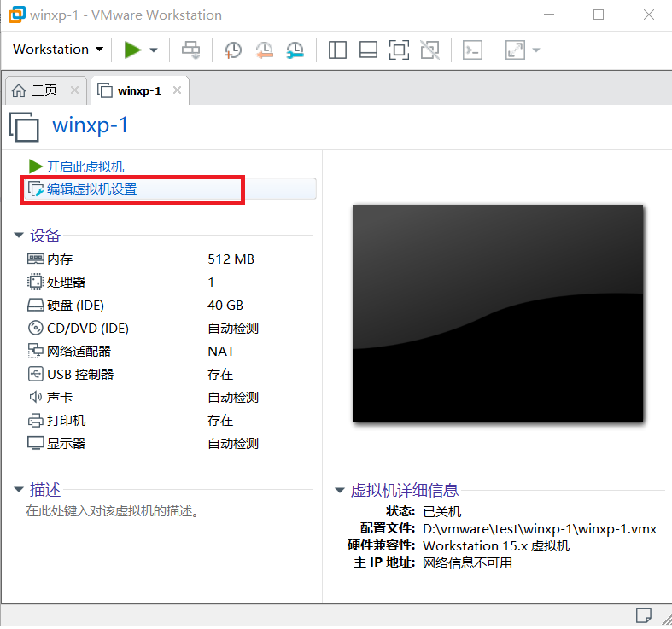Click the CD/DVD disc icon

(x=36, y=329)
